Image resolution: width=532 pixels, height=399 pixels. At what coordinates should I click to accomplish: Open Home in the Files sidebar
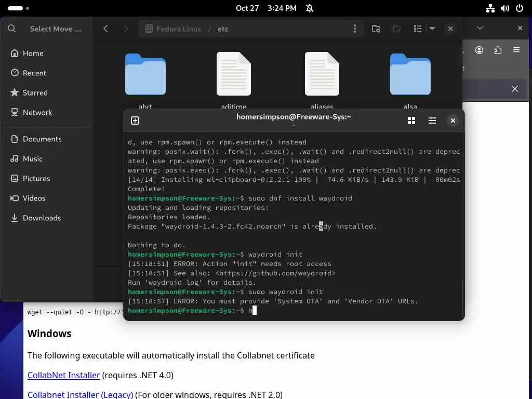[47, 54]
